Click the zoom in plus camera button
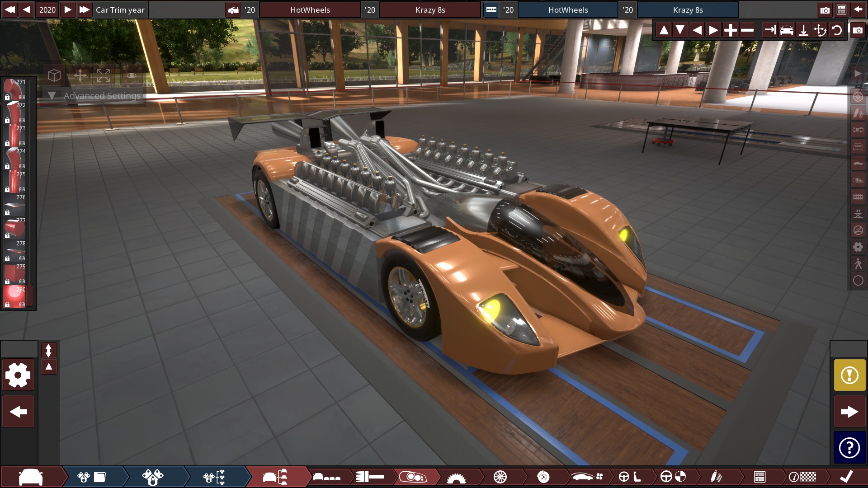Viewport: 868px width, 488px height. 730,30
